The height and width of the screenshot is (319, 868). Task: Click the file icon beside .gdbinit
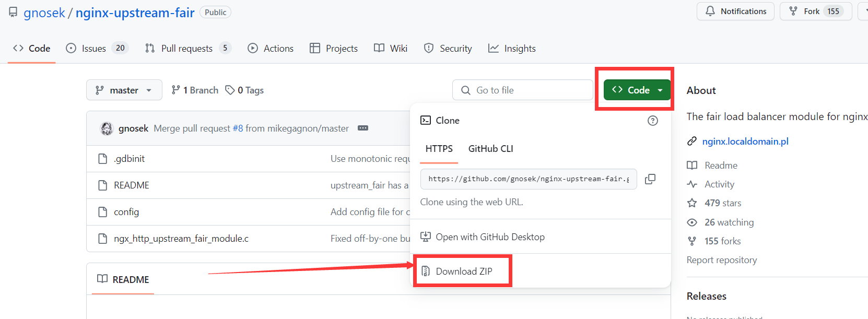[x=103, y=159]
